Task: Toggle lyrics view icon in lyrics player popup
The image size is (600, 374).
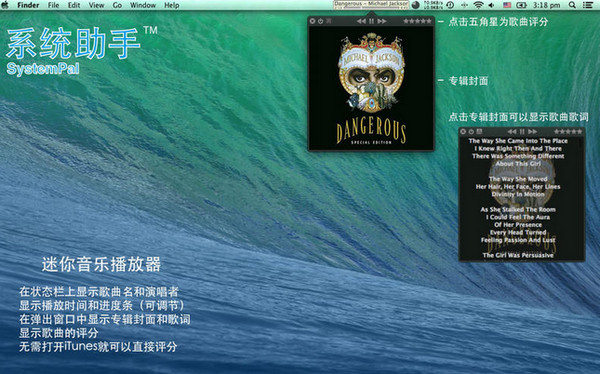Action: (x=479, y=131)
